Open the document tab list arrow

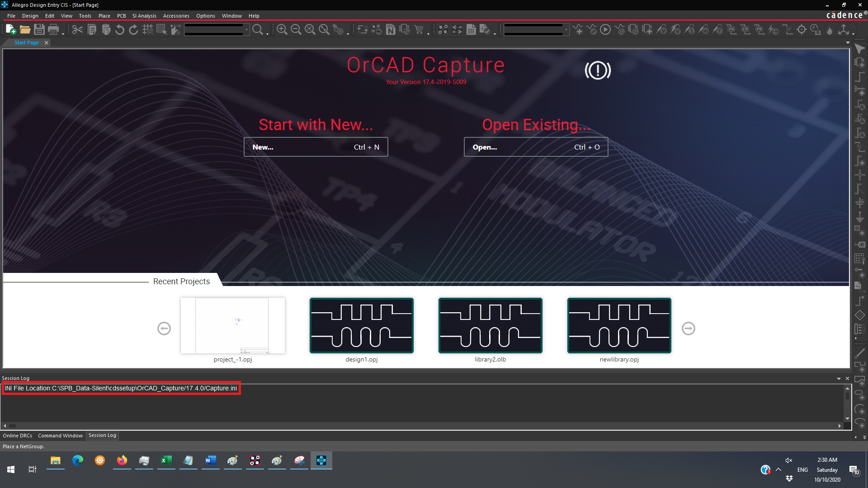pyautogui.click(x=848, y=42)
